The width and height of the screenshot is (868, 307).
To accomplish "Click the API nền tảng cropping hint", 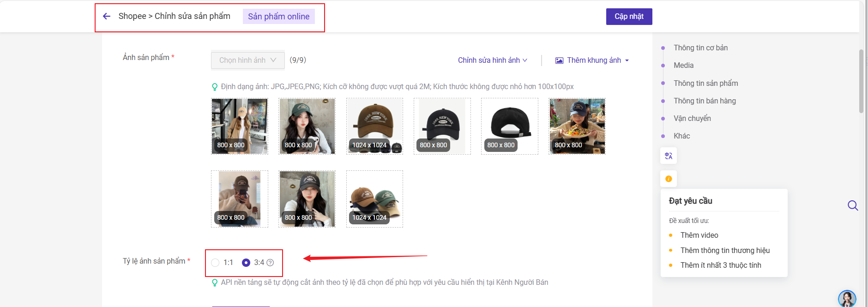I will click(x=385, y=282).
